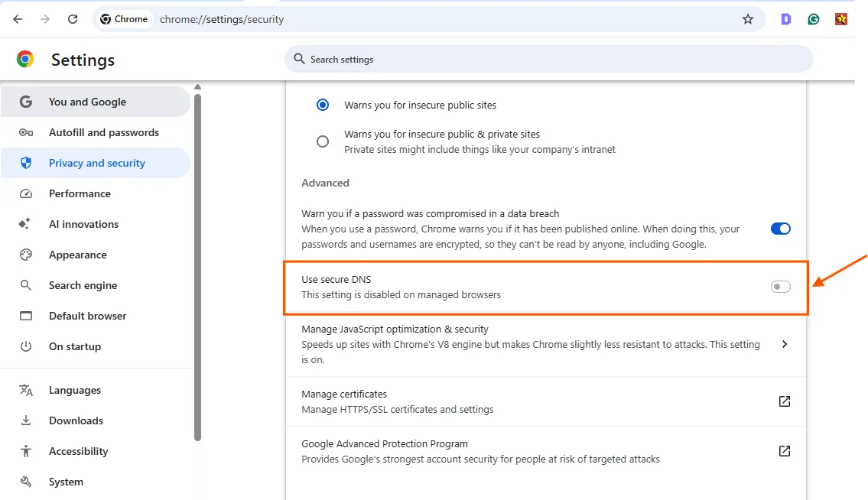Click the person icon for Accessibility
The image size is (868, 500).
25,451
